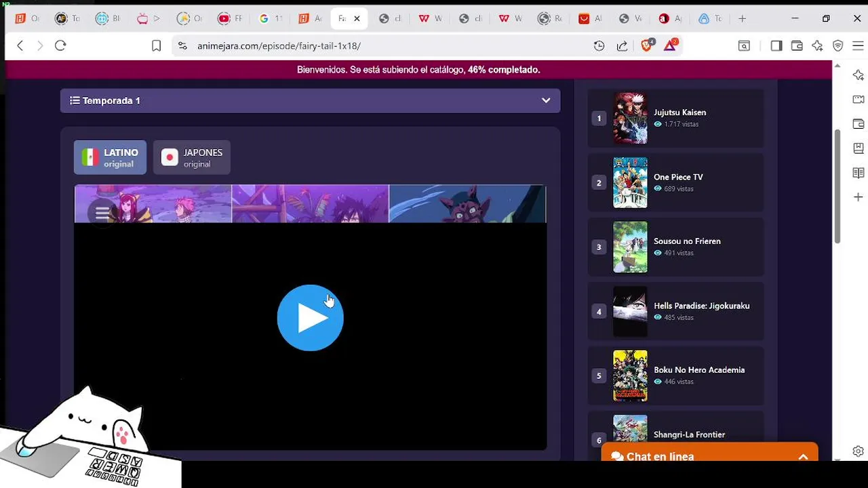Click the One Piece TV poster thumbnail

pos(630,183)
